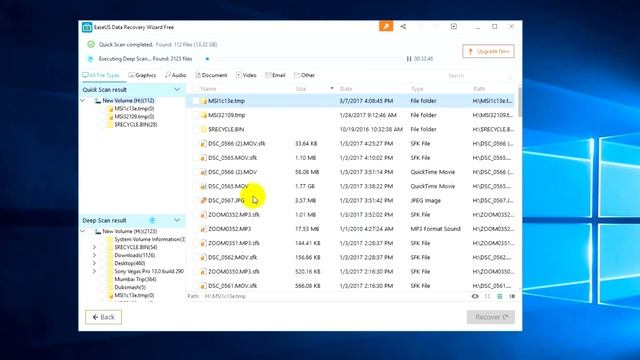Viewport: 640px width, 360px height.
Task: Click into the Search field
Action: pos(476,76)
